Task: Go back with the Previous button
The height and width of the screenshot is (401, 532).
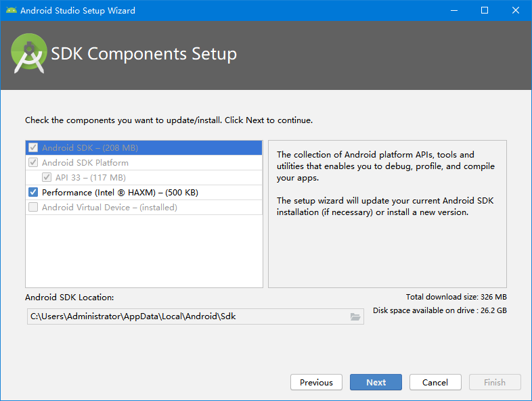Action: click(x=316, y=382)
